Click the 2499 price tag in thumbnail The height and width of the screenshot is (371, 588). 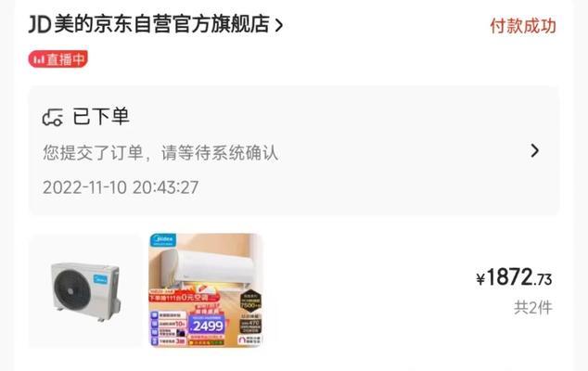coord(208,326)
